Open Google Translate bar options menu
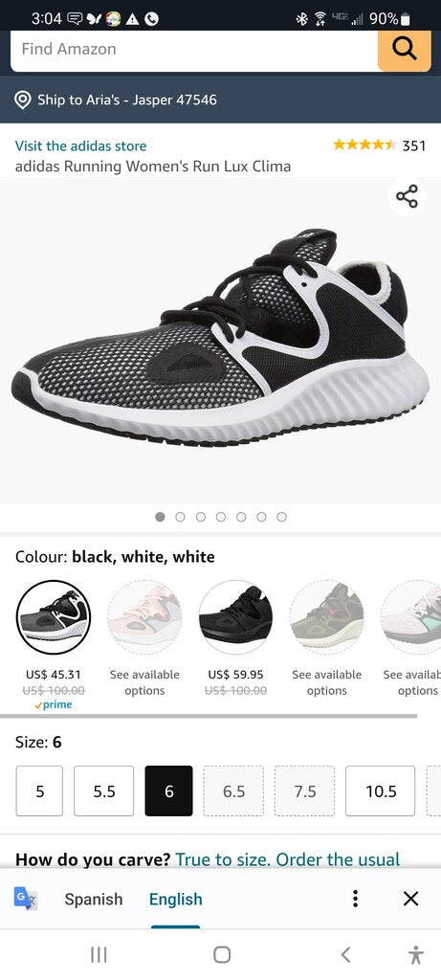441x980 pixels. click(x=355, y=899)
